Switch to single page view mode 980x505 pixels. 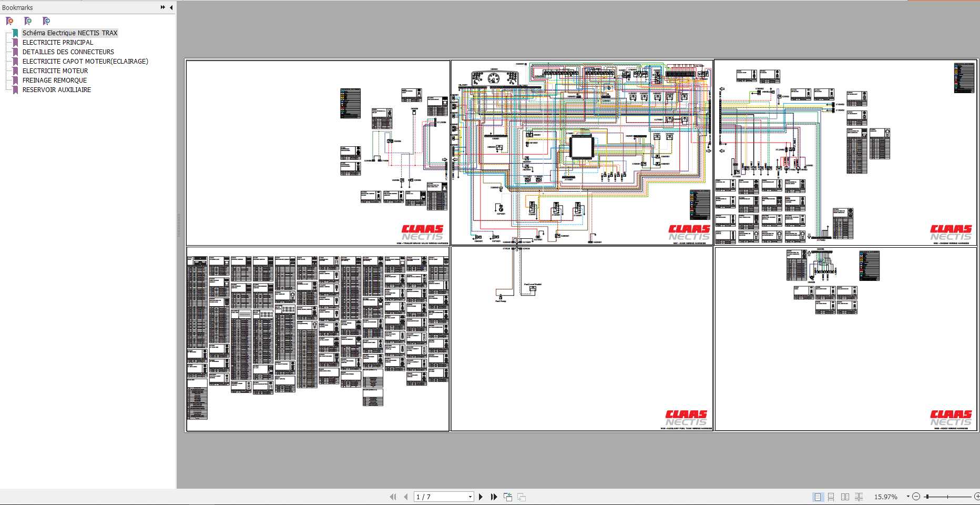coord(818,497)
